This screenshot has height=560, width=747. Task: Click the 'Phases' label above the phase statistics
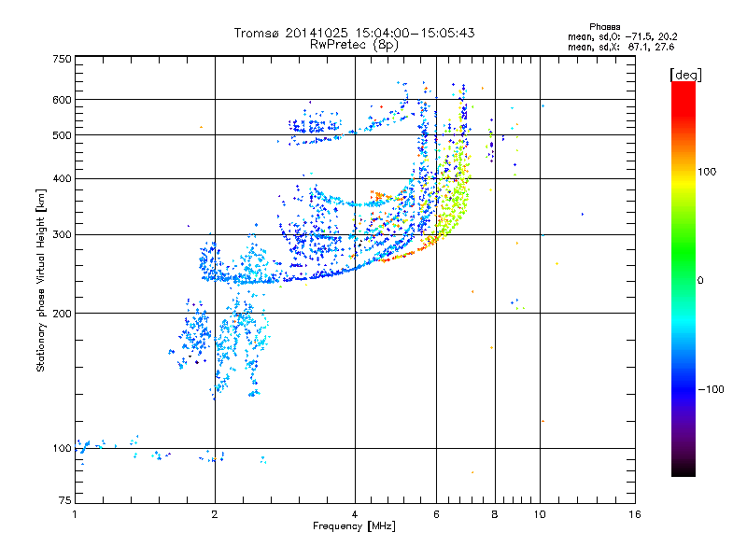[604, 27]
